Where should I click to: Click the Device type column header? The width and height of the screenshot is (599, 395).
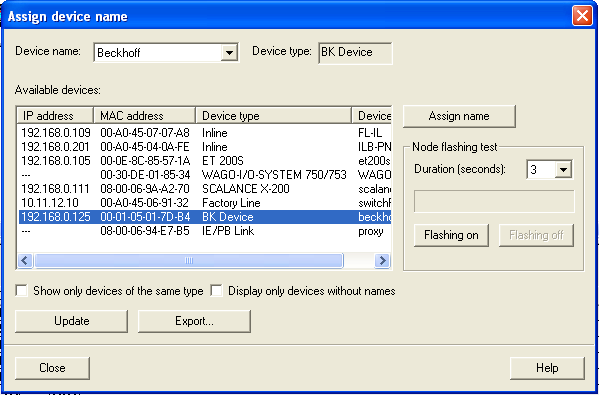tap(274, 116)
